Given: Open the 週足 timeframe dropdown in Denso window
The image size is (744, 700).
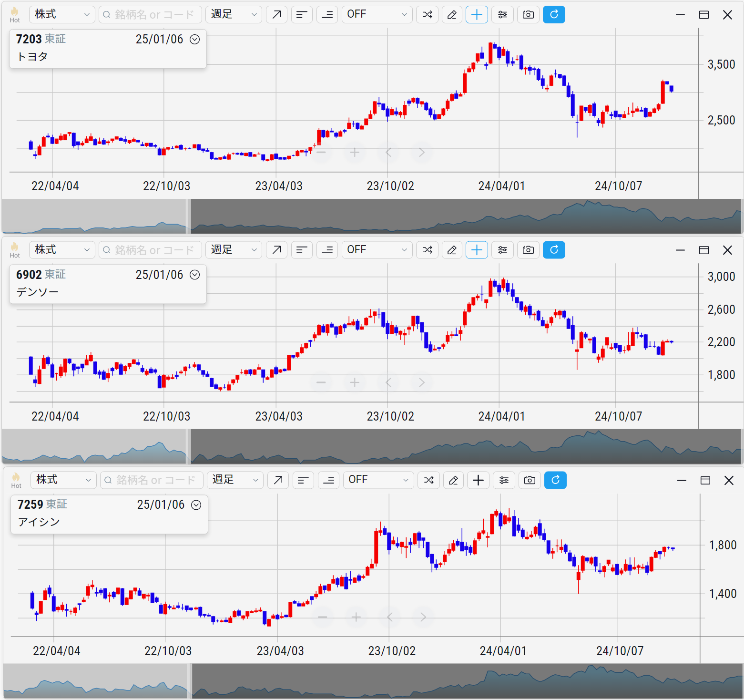Looking at the screenshot, I should tap(234, 249).
